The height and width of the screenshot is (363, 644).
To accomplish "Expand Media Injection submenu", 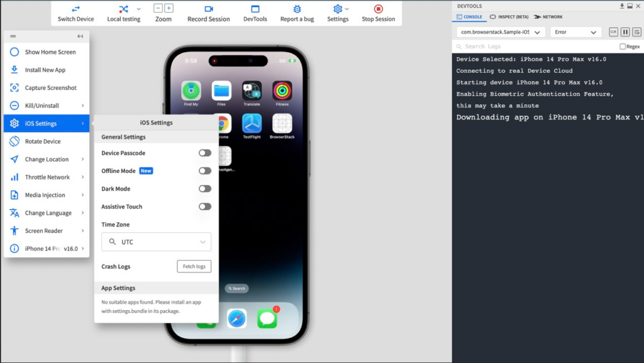I will (x=82, y=195).
